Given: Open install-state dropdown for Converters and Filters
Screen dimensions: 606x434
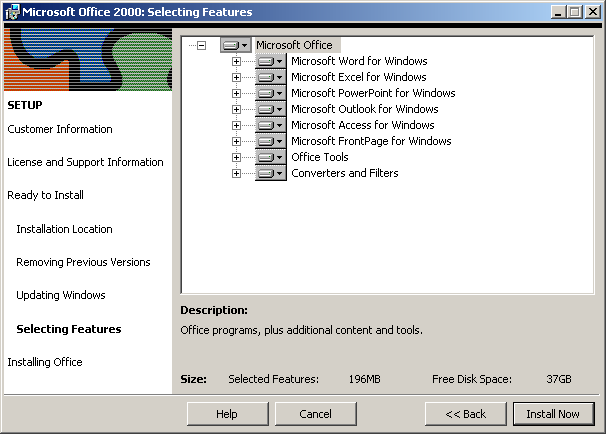Looking at the screenshot, I should [x=271, y=173].
